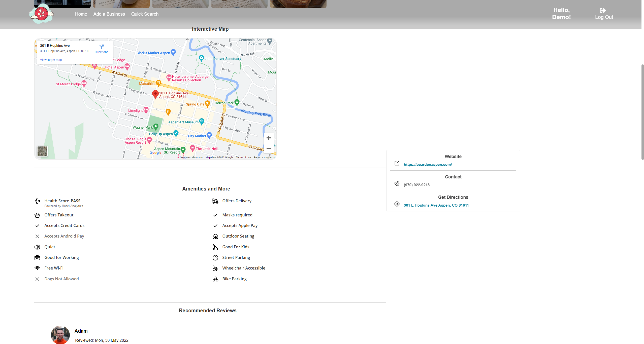Click Accepts Apple Pay text
Screen dimensions: 644x344
coord(240,225)
